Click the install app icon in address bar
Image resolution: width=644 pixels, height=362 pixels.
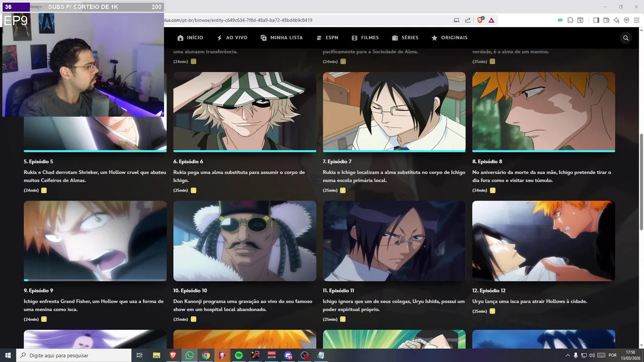[x=457, y=20]
